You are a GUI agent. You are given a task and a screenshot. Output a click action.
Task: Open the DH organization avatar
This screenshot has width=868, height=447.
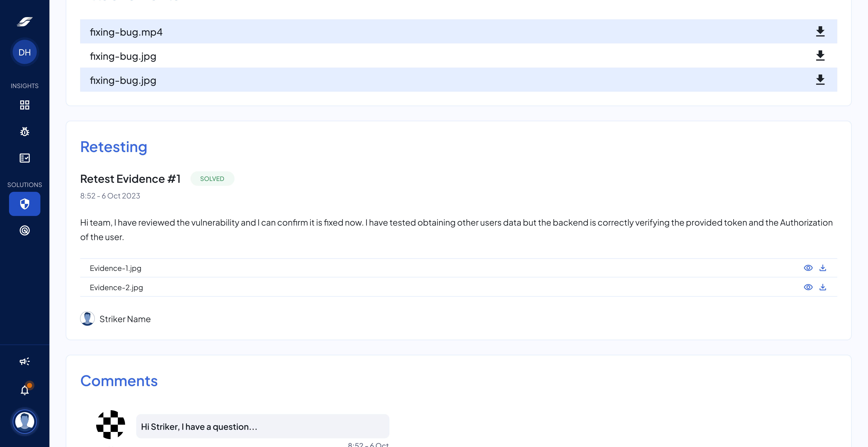25,52
